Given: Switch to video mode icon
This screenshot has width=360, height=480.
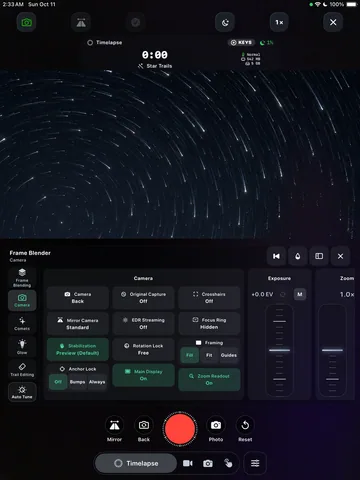Looking at the screenshot, I should 188,463.
